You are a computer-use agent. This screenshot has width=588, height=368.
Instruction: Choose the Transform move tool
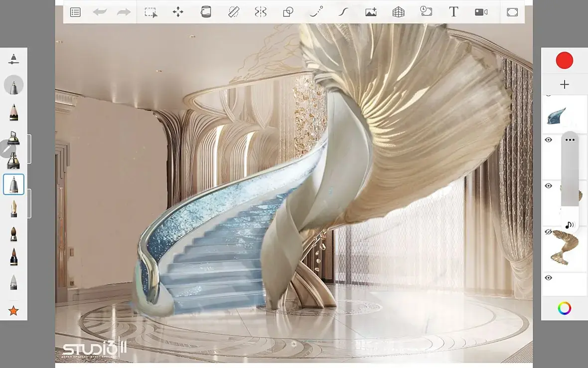[x=178, y=12]
